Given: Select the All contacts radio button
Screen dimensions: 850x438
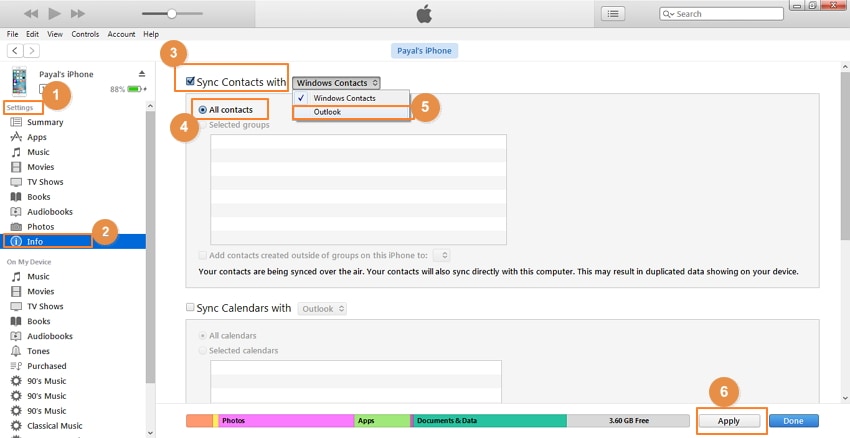Looking at the screenshot, I should point(203,110).
